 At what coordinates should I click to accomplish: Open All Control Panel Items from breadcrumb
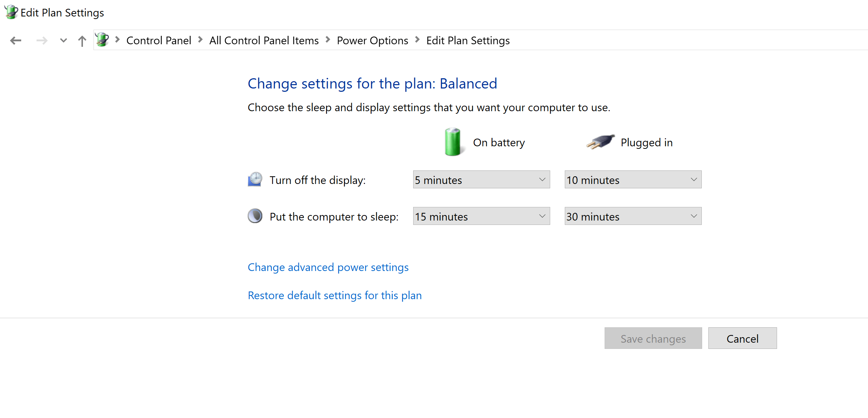point(264,40)
